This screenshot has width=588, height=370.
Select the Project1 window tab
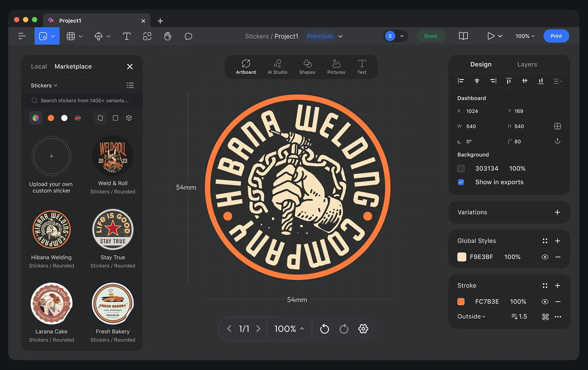[x=96, y=21]
